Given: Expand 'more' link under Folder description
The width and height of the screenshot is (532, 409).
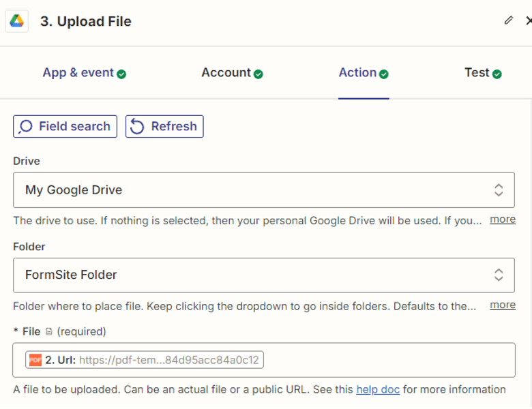Looking at the screenshot, I should pyautogui.click(x=503, y=305).
